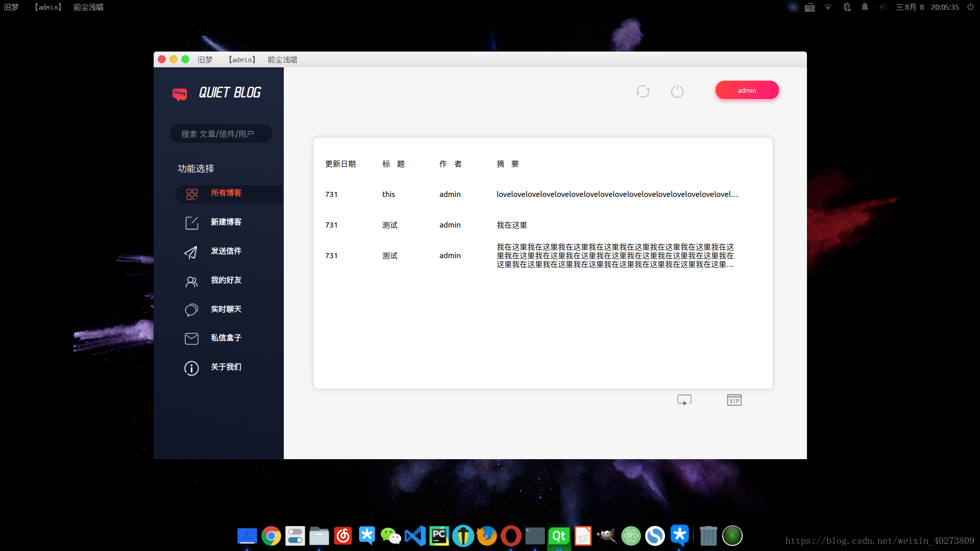The image size is (980, 551).
Task: Click the VIP icon below table
Action: click(x=734, y=400)
